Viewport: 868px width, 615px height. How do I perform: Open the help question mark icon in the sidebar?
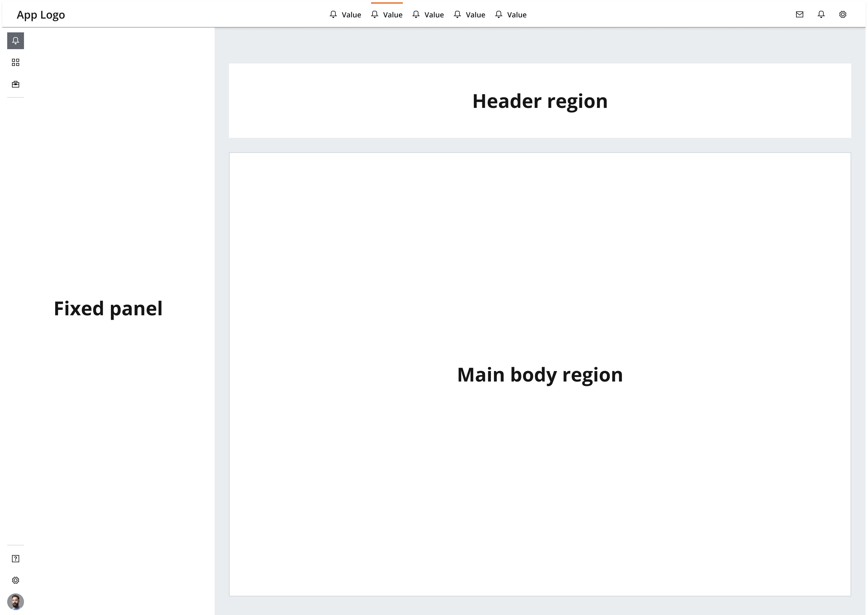click(16, 559)
